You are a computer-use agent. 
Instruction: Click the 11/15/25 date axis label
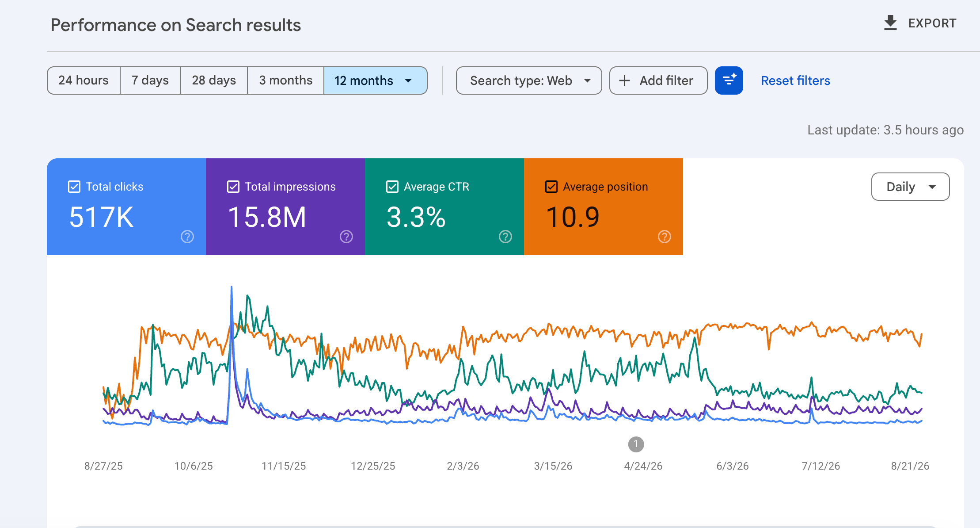click(x=284, y=466)
